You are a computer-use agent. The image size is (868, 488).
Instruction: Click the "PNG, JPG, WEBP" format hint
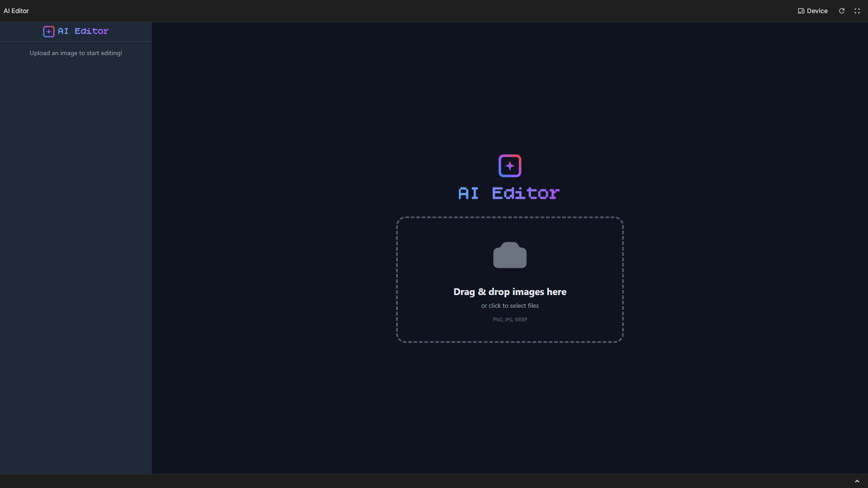point(510,319)
